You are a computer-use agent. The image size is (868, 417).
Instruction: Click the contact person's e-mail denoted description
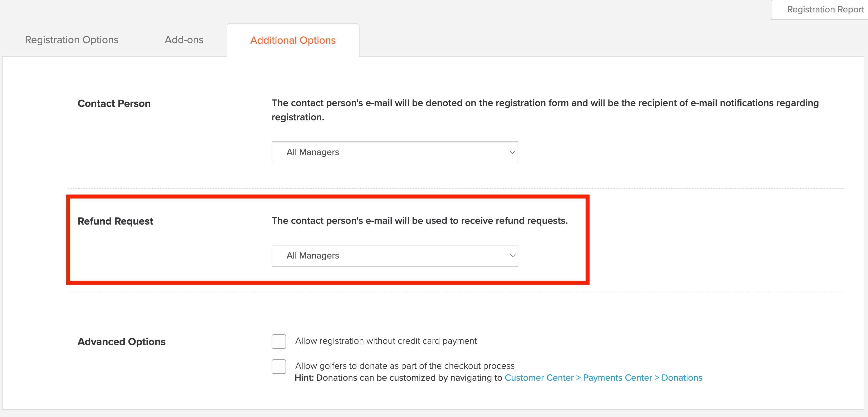tap(545, 110)
